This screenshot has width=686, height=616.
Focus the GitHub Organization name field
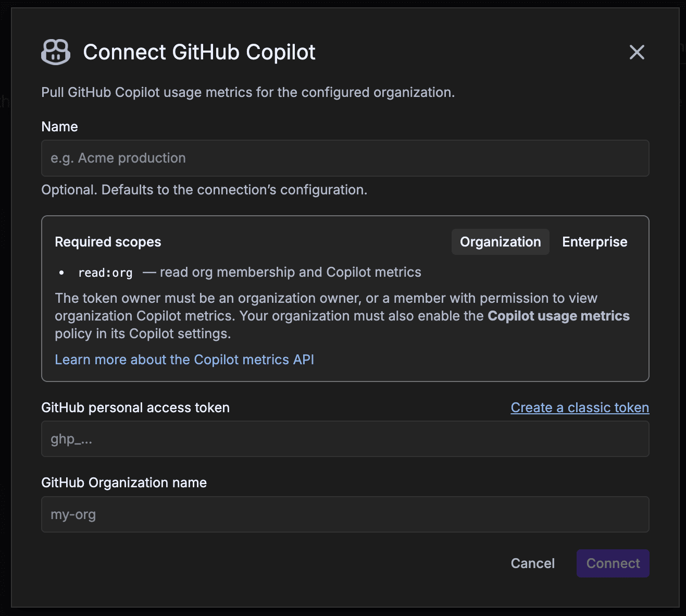pos(345,514)
